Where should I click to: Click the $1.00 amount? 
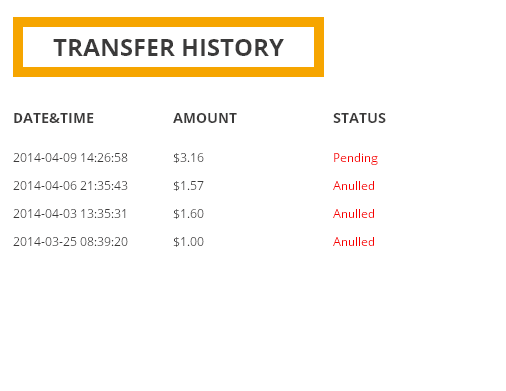(188, 242)
